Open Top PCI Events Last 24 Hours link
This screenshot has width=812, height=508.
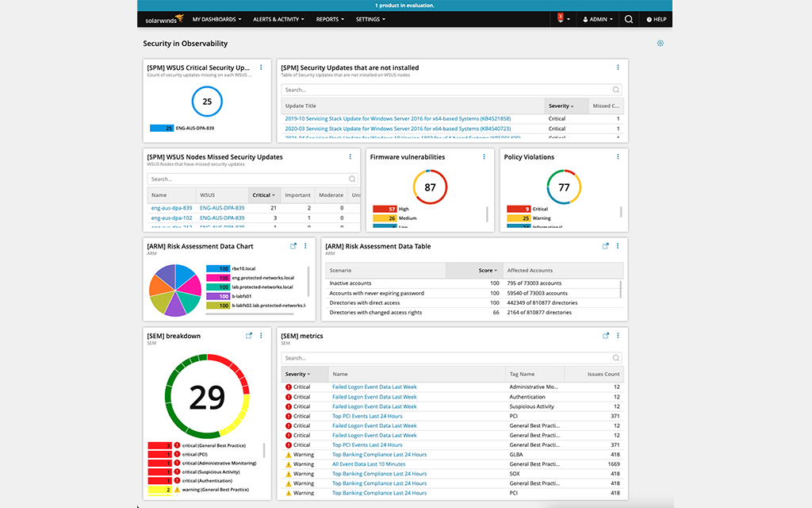tap(367, 416)
